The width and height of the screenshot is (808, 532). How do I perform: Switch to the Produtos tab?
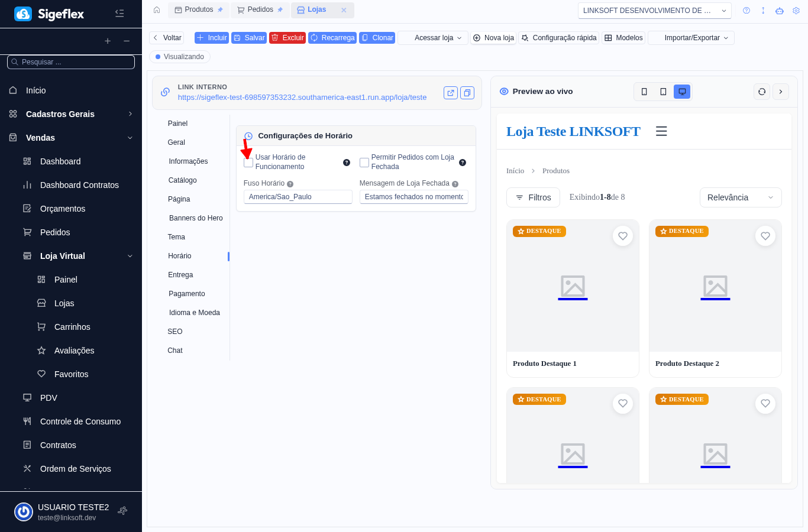pos(199,10)
